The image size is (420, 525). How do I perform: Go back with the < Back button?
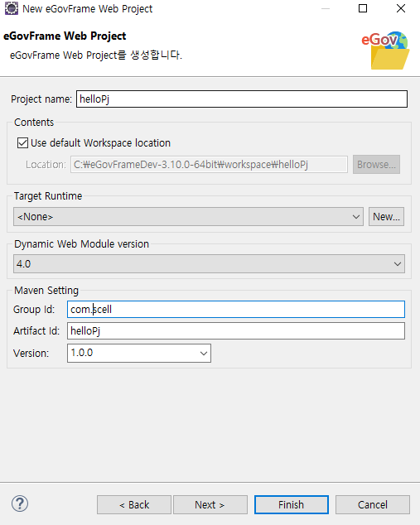click(x=134, y=504)
